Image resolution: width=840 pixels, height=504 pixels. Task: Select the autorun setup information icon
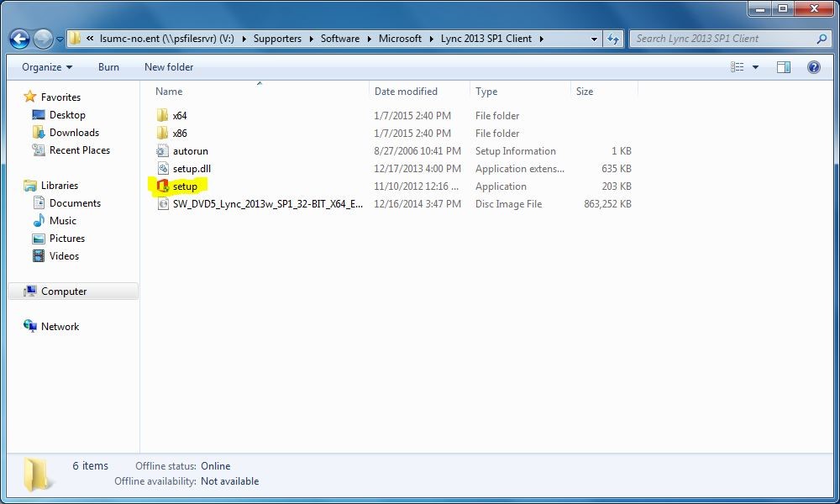click(x=162, y=150)
